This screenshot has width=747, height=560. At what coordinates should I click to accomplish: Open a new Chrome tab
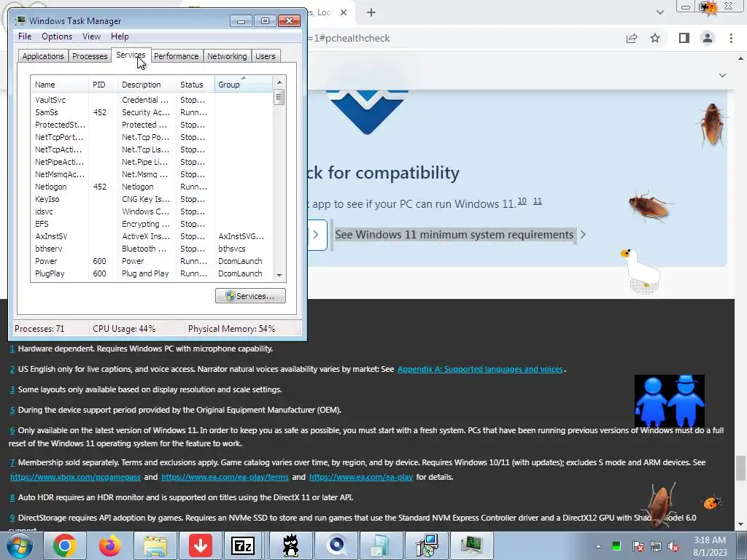371,12
